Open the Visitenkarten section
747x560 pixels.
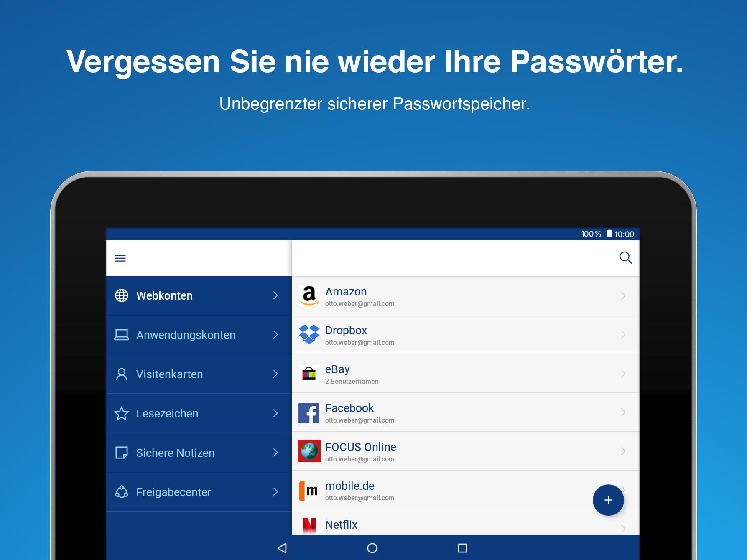point(199,374)
